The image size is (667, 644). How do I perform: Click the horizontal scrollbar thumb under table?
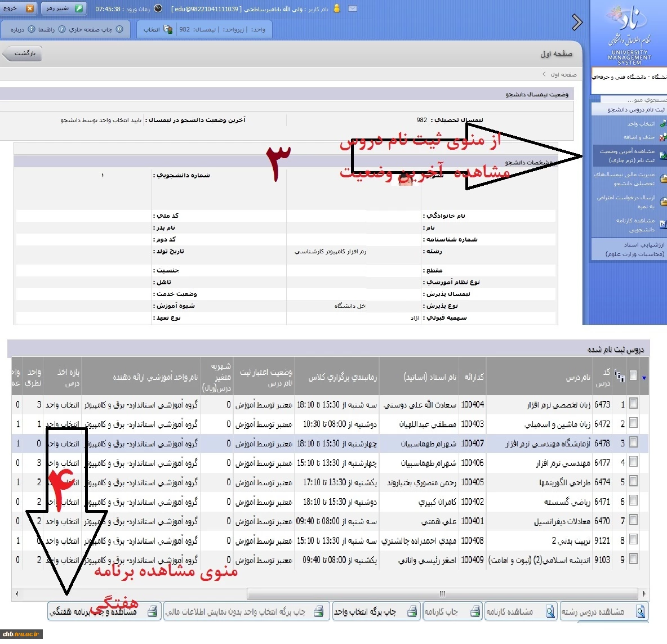click(442, 593)
